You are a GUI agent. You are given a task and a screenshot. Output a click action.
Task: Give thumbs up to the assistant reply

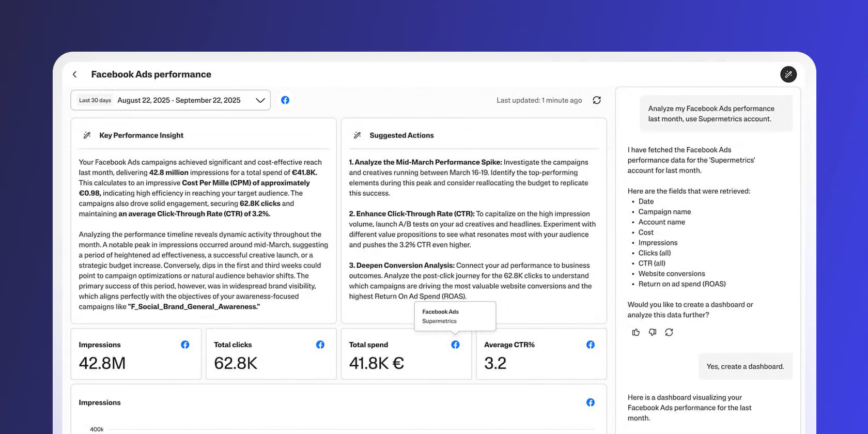(x=636, y=332)
